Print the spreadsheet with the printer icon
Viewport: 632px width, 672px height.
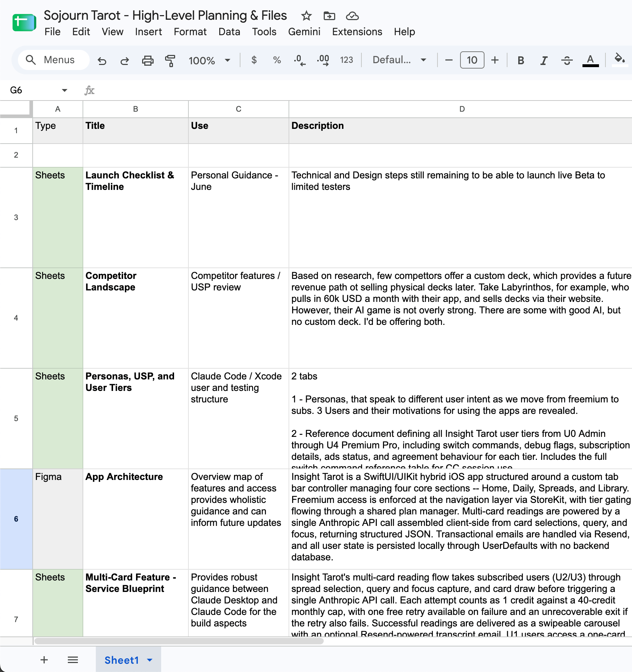click(148, 60)
